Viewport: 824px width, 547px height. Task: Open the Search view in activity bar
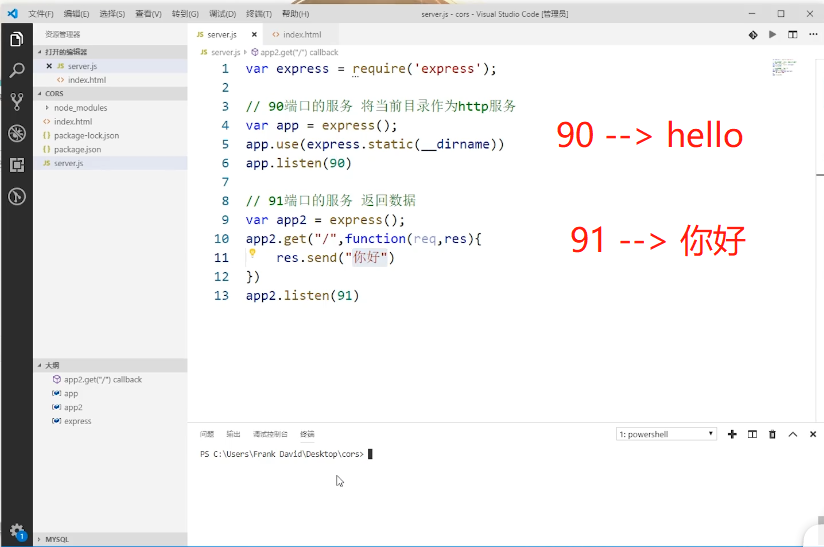16,70
